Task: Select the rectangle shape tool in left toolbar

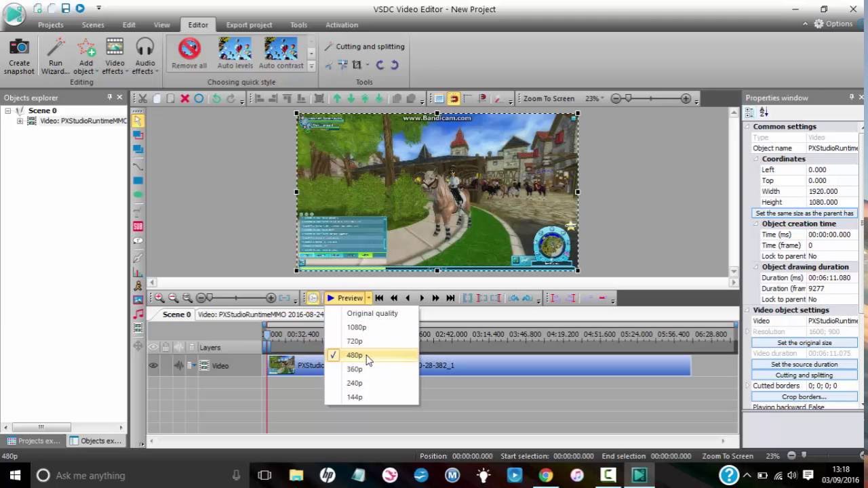Action: pos(138,181)
